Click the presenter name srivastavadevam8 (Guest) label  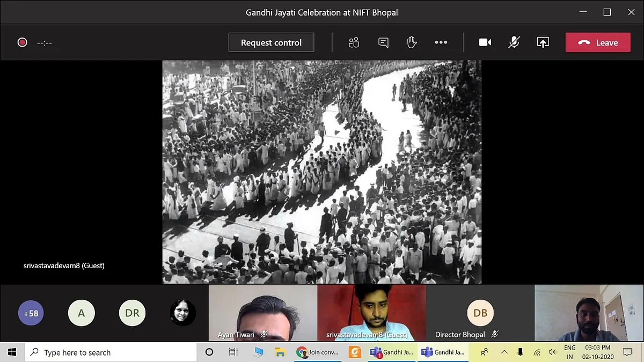point(64,265)
